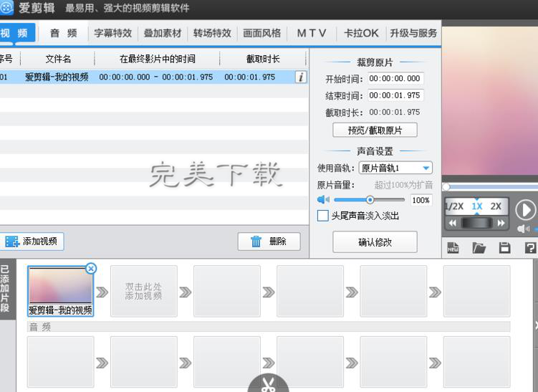The height and width of the screenshot is (392, 538).
Task: Open the 卡拉OK tab
Action: point(361,33)
